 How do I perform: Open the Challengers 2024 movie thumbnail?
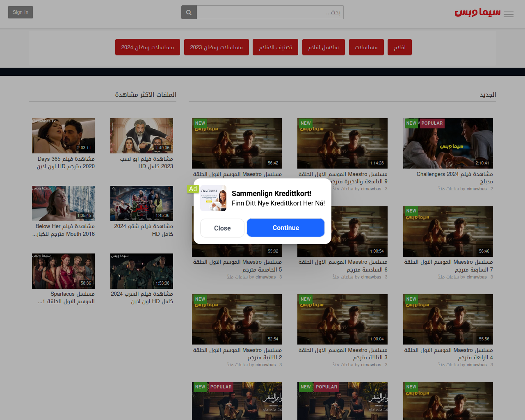448,143
